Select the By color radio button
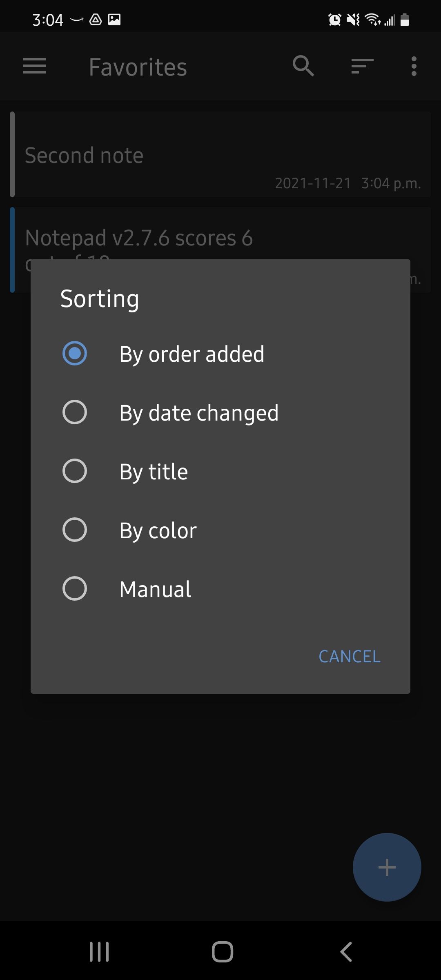Image resolution: width=441 pixels, height=980 pixels. (75, 530)
